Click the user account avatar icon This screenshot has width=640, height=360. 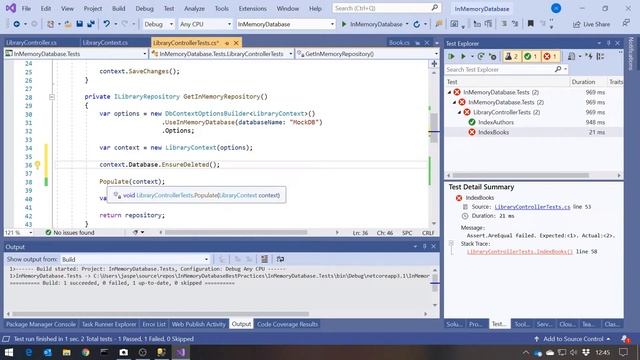click(556, 8)
